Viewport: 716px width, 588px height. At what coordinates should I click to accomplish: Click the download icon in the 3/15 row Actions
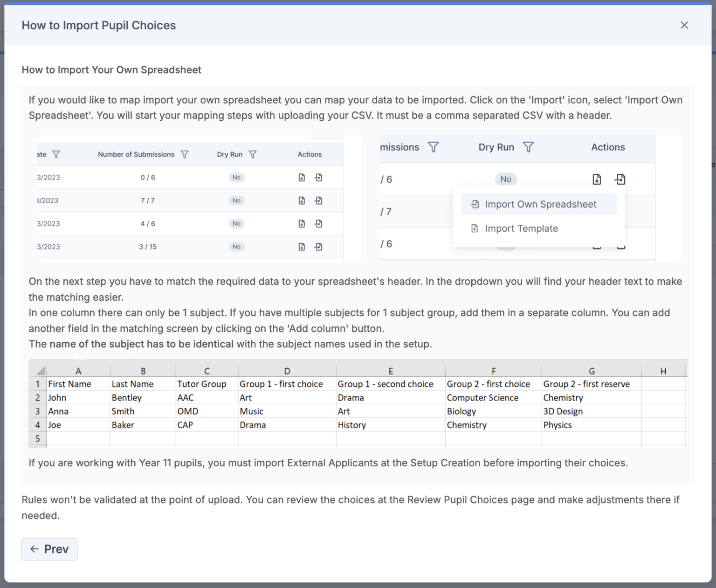point(302,247)
